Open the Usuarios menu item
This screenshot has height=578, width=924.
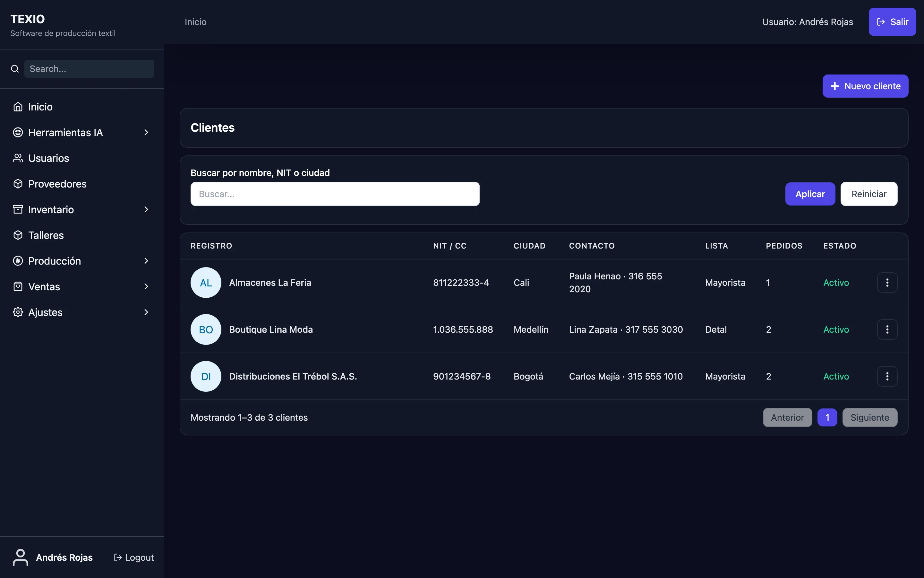pos(82,158)
